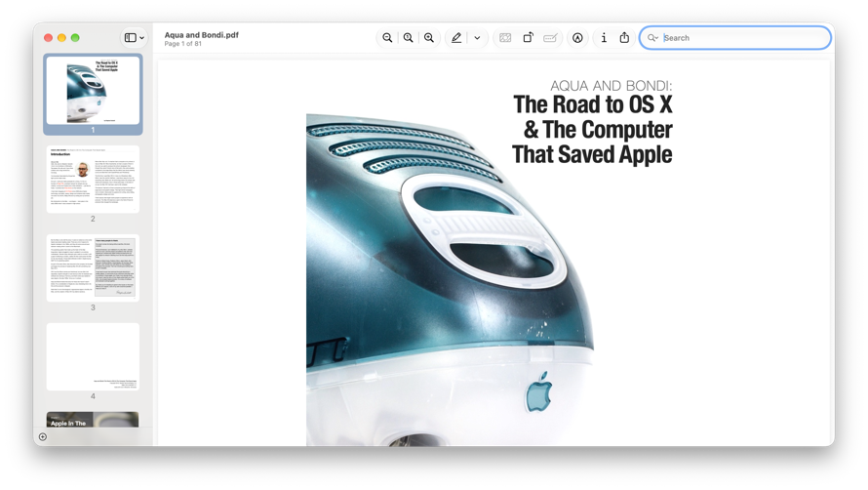The width and height of the screenshot is (868, 490).
Task: Click the Zoom In magnifier icon
Action: (429, 38)
